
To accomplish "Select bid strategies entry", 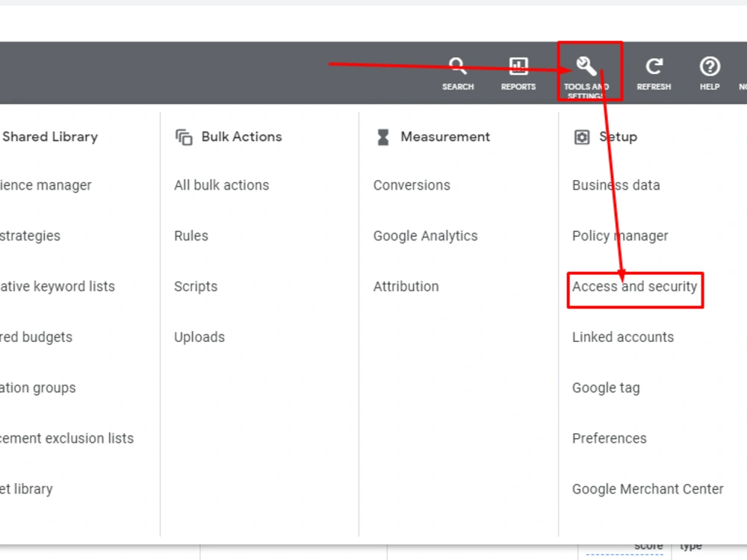I will click(x=30, y=236).
